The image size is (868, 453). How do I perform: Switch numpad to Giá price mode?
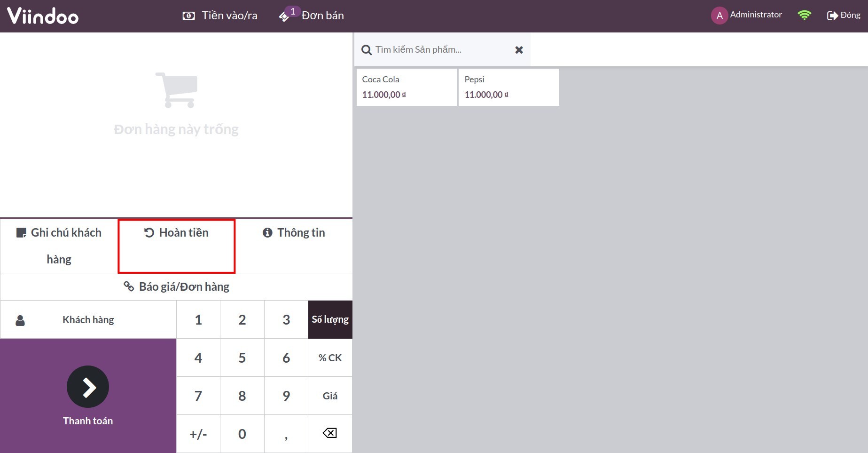coord(330,396)
